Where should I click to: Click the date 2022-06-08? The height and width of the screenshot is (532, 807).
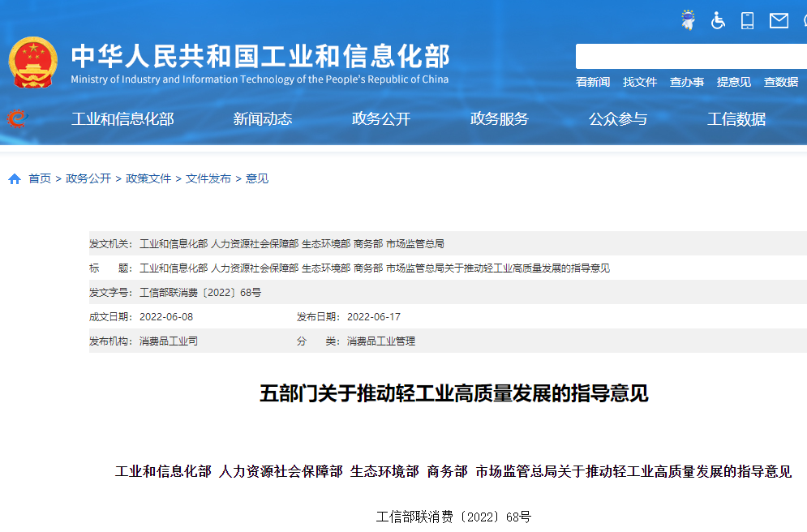coord(166,317)
